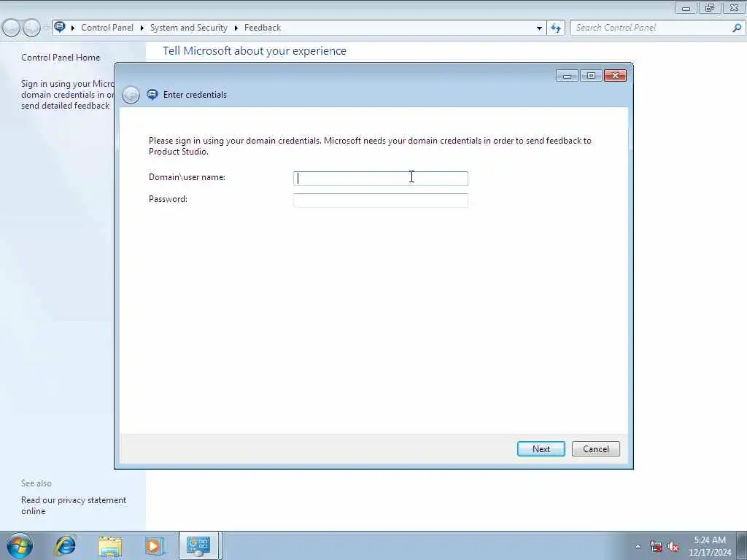Click Show desktop button at taskbar end

742,545
